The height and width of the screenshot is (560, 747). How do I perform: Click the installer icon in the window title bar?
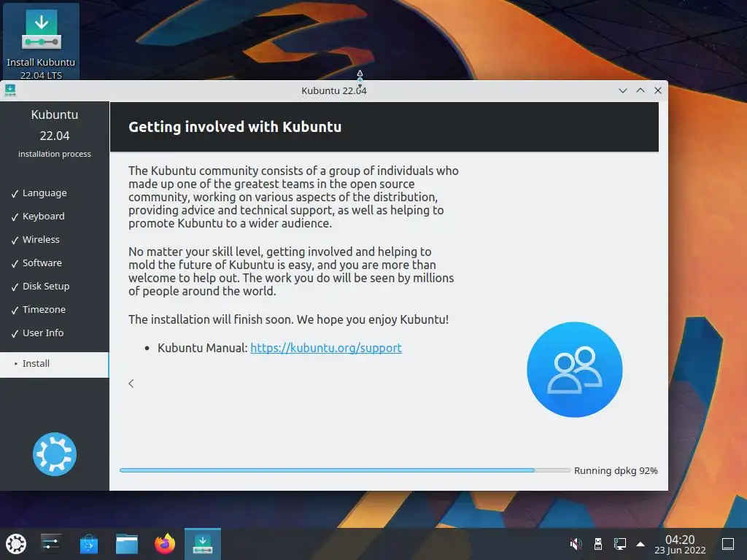click(10, 90)
